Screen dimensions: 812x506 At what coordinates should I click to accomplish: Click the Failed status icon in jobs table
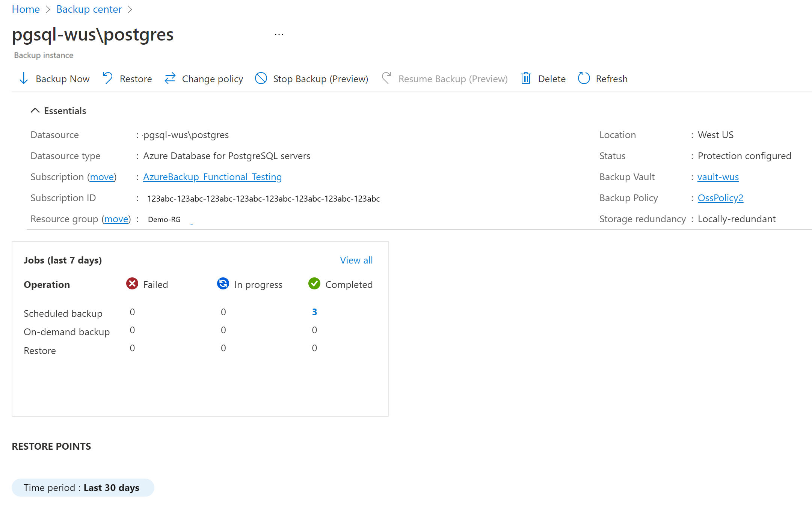(133, 284)
